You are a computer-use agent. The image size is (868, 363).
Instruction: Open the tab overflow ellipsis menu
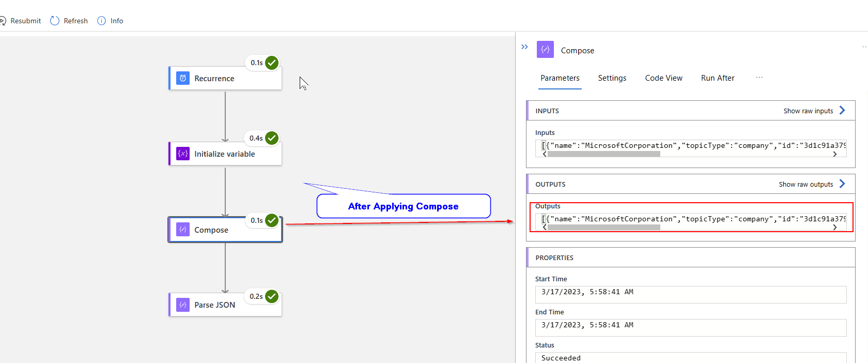pyautogui.click(x=759, y=78)
